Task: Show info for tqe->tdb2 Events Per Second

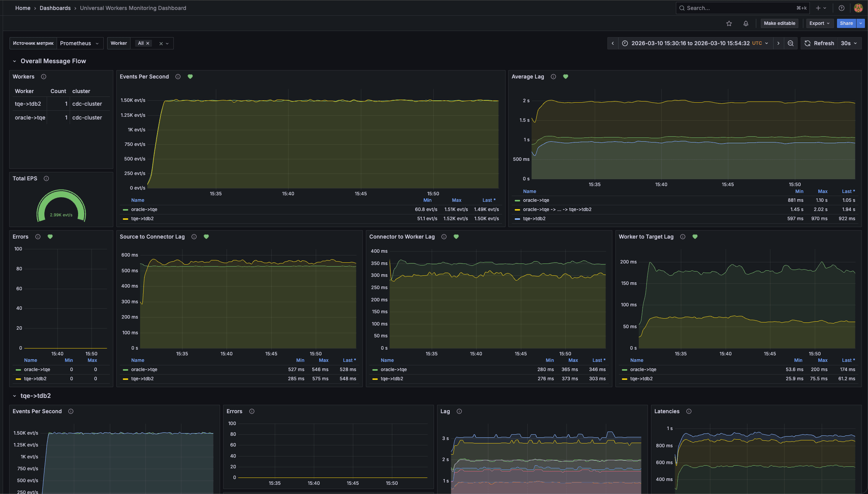Action: [x=71, y=411]
